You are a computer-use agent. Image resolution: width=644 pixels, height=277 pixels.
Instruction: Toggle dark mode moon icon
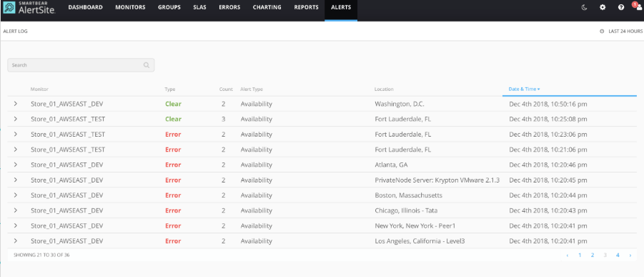(585, 7)
